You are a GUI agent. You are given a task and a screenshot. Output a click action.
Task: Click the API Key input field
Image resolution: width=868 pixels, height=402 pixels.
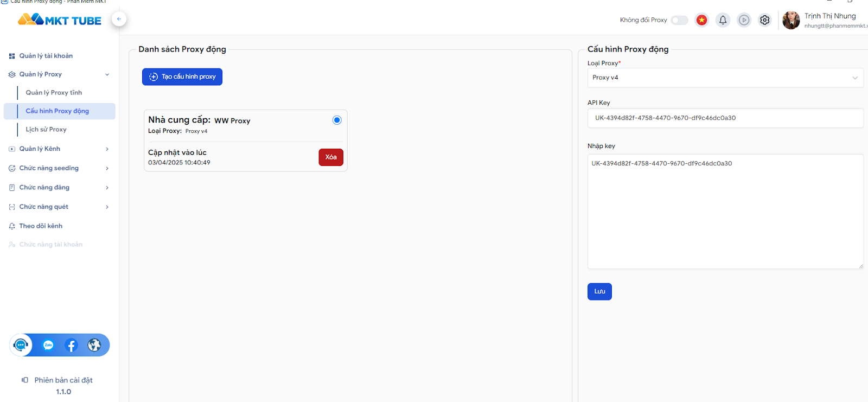(725, 118)
